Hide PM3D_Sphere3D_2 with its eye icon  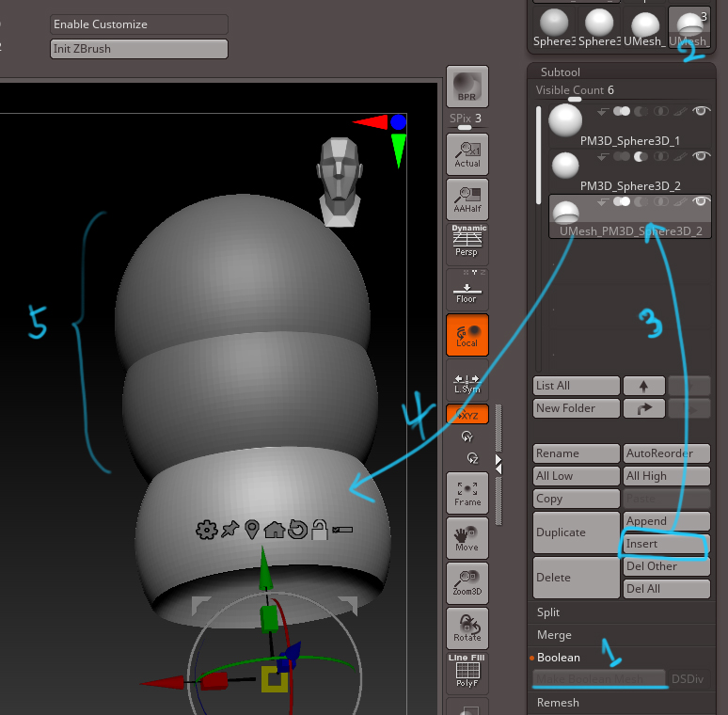tap(701, 156)
